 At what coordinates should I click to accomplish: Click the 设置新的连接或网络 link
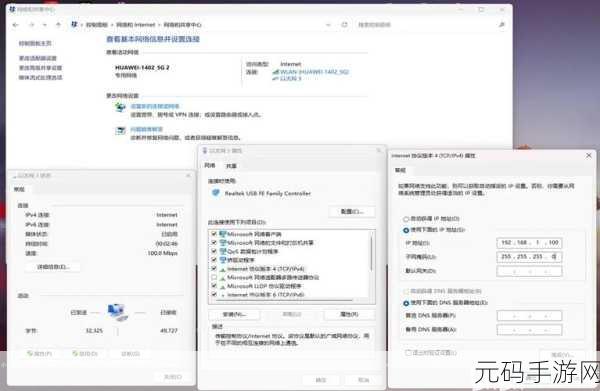point(155,106)
